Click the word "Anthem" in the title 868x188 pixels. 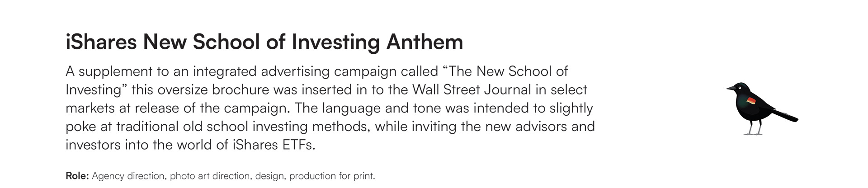[425, 42]
